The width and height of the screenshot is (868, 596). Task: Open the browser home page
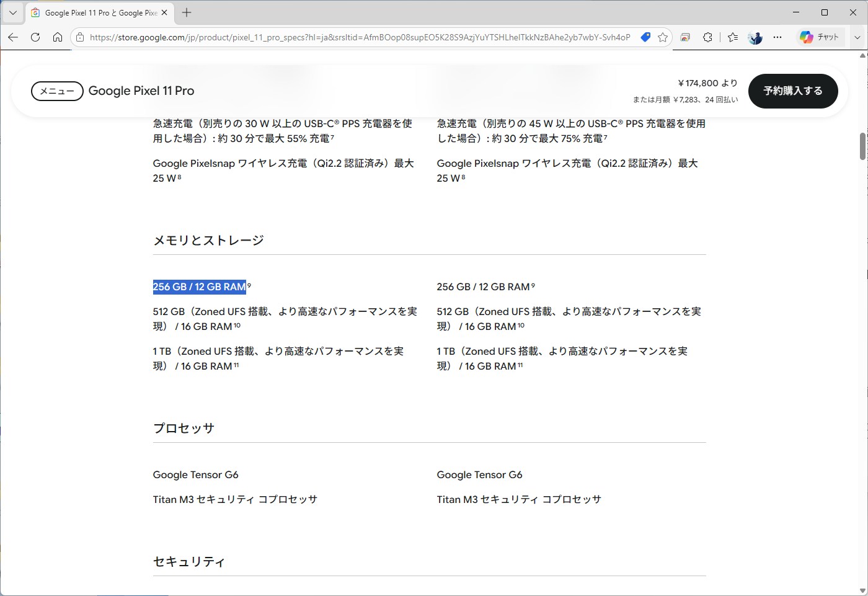(58, 37)
